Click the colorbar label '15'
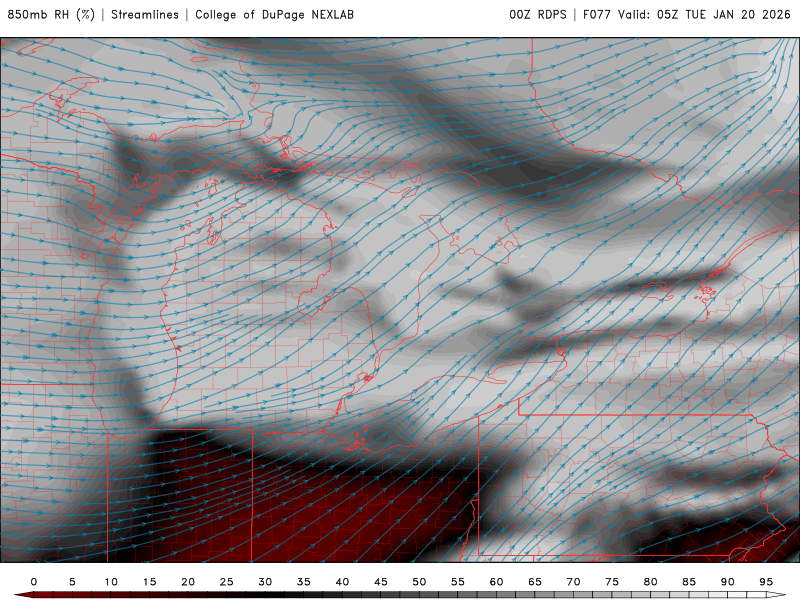Image resolution: width=800 pixels, height=600 pixels. (x=149, y=582)
